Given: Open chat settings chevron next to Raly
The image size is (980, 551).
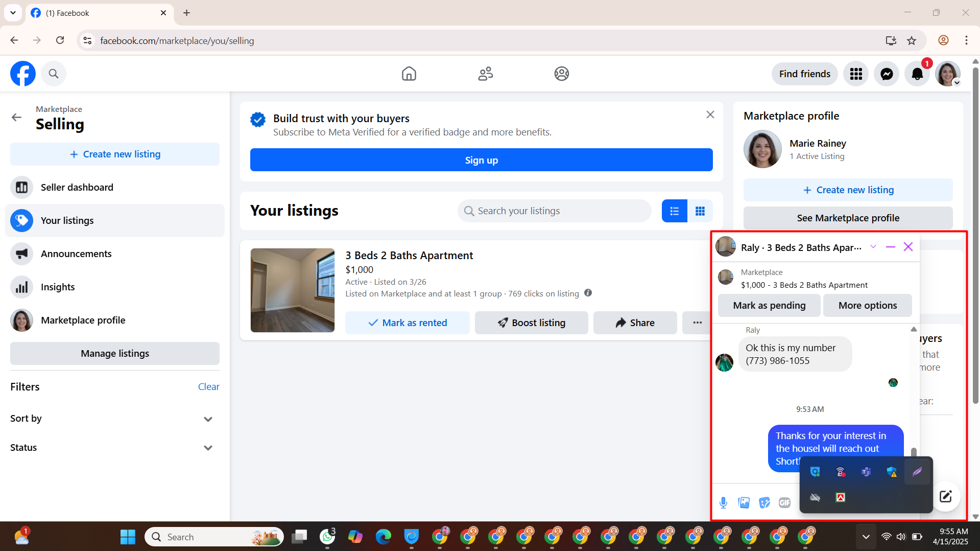Looking at the screenshot, I should pyautogui.click(x=873, y=247).
